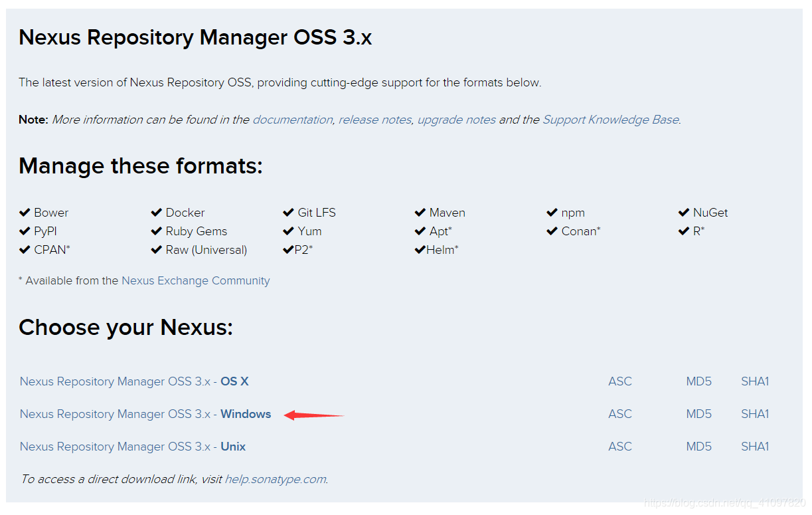
Task: Select the checkmark icon next to Maven
Action: pyautogui.click(x=421, y=212)
